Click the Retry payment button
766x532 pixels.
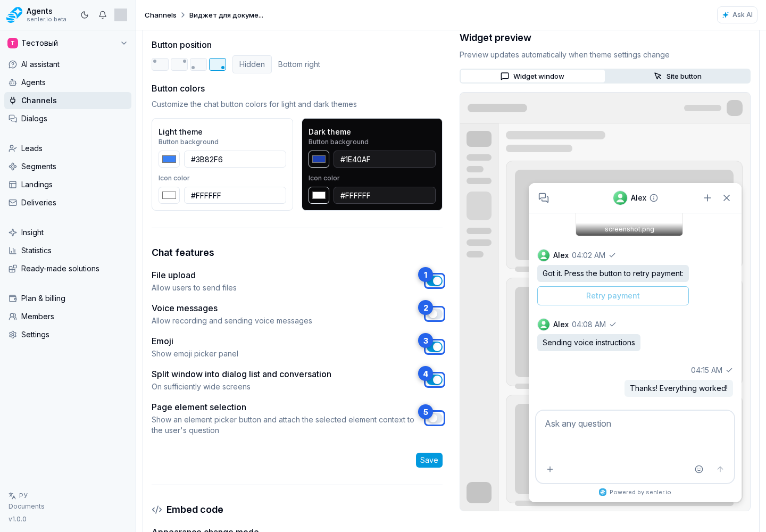(613, 296)
